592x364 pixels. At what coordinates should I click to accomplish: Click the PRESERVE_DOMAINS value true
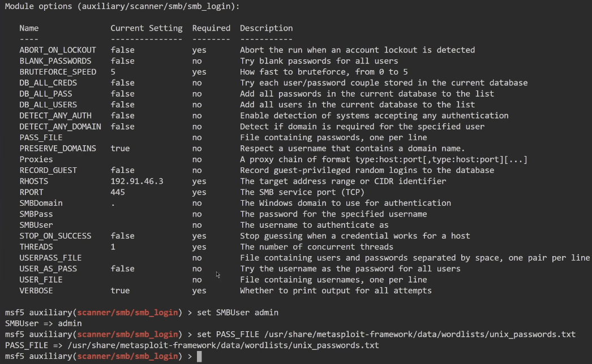(120, 148)
